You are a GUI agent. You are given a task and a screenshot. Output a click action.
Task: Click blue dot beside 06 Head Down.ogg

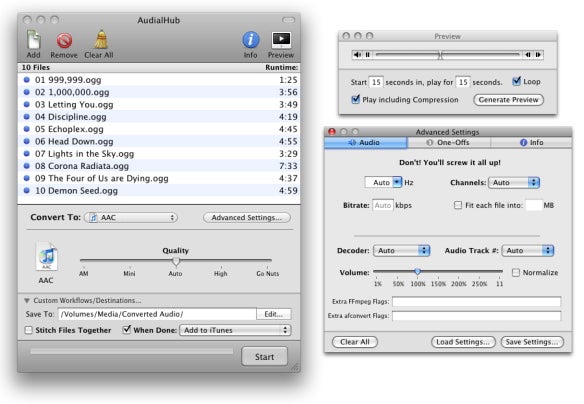coord(26,141)
